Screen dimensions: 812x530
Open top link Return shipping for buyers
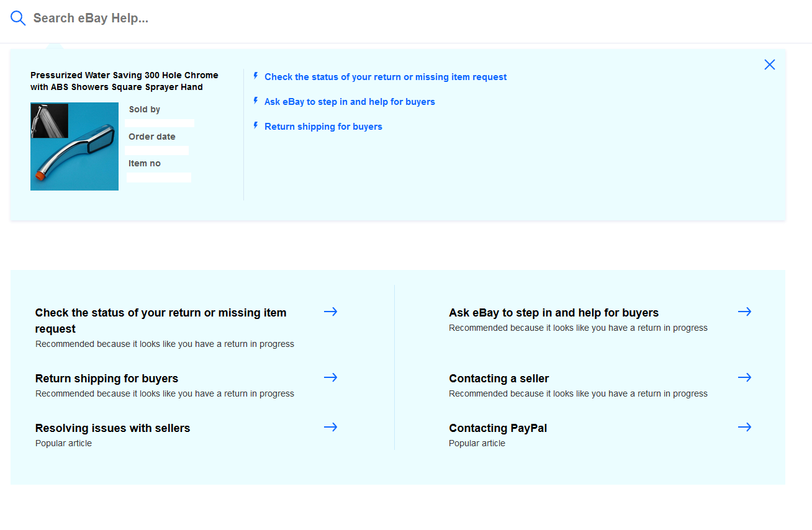click(323, 127)
